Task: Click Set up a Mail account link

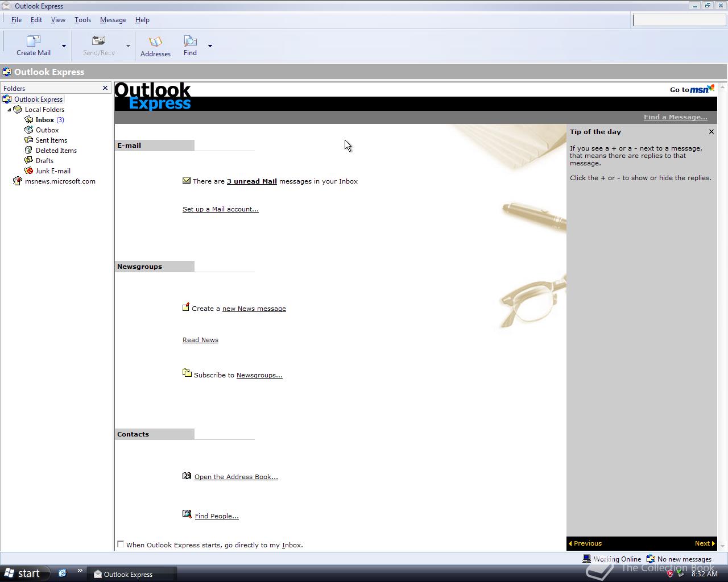Action: point(221,209)
